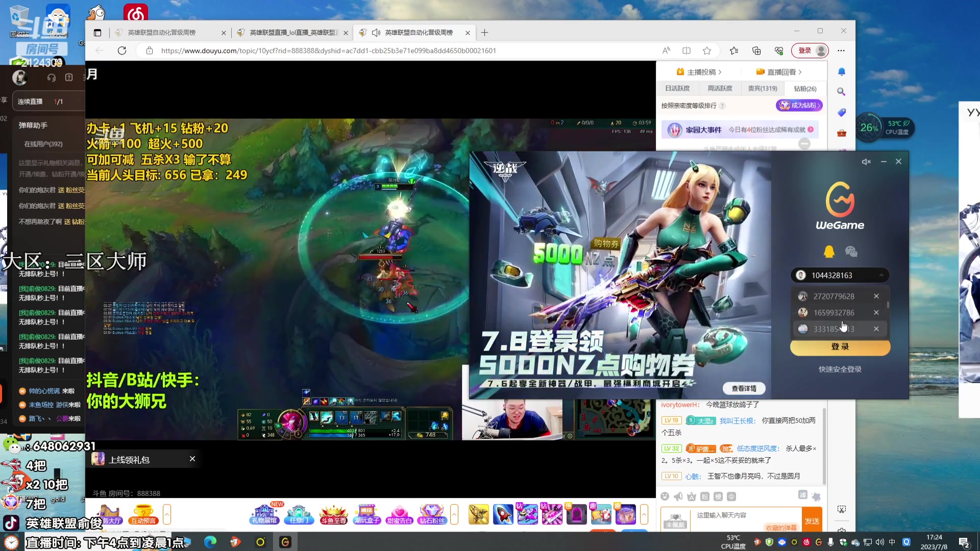Switch to the second tab 英雄联盟直播_lol直播
The width and height of the screenshot is (980, 551).
[x=293, y=33]
